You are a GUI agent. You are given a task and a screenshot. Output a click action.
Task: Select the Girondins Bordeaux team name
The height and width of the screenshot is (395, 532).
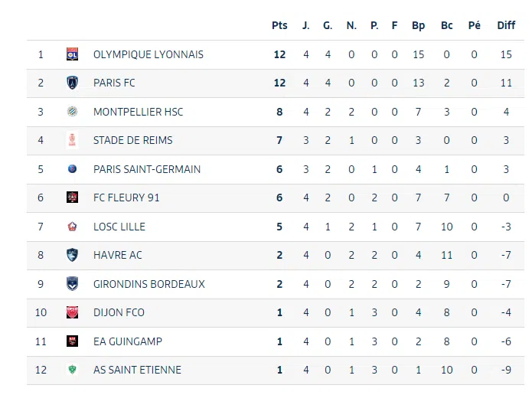pos(149,284)
